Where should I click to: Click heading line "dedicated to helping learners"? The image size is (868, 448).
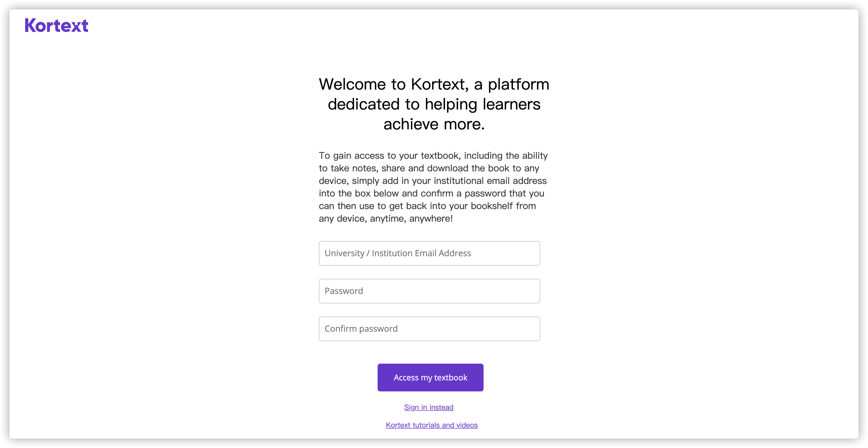coord(434,104)
